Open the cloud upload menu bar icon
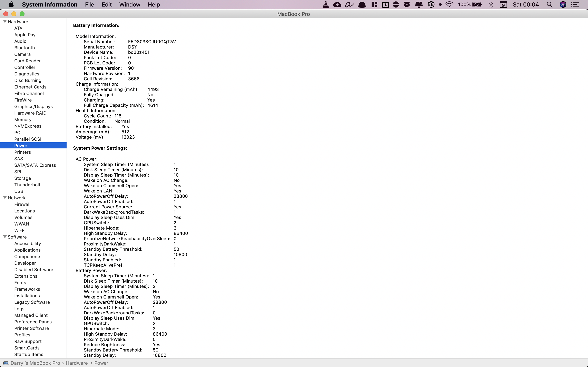588x367 pixels. coord(337,5)
